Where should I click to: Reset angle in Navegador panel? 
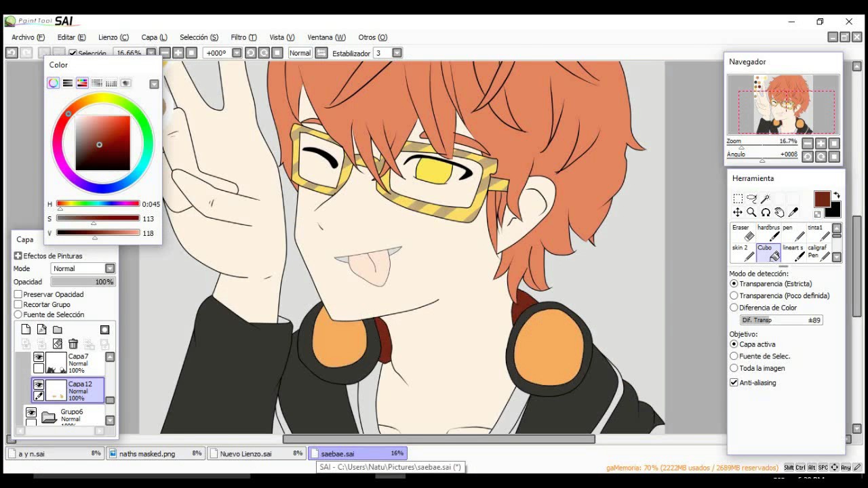(x=834, y=157)
